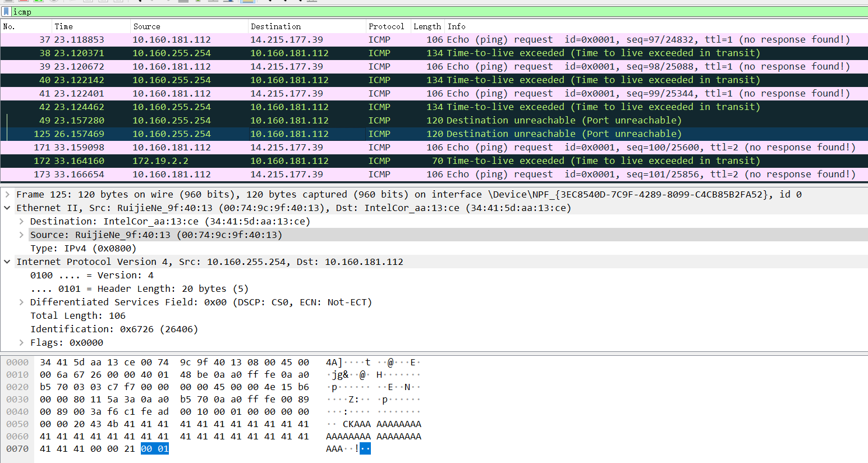Click hex offset 0060 row label
The image size is (868, 463).
pos(17,437)
